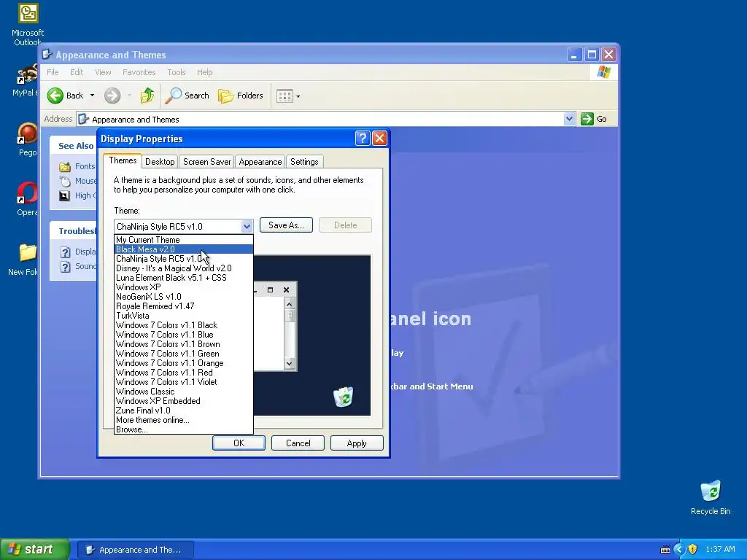747x560 pixels.
Task: Switch to the Desktop tab
Action: 160,162
